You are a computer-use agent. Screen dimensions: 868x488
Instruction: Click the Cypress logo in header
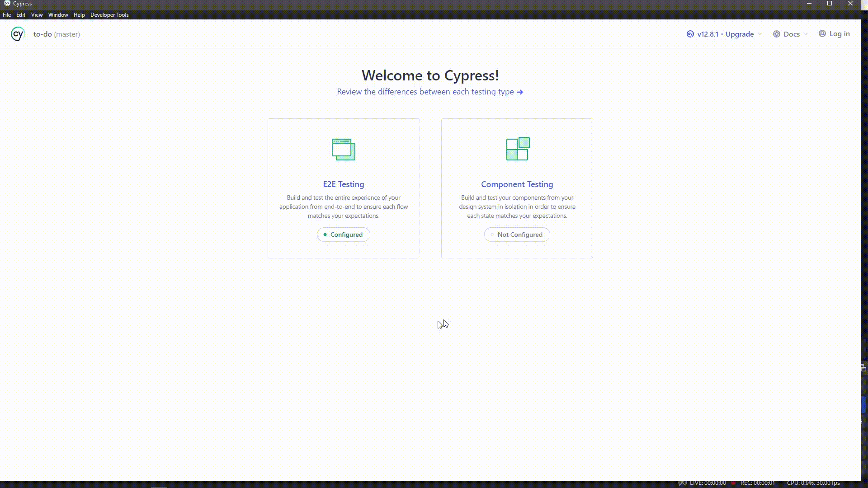(x=18, y=34)
